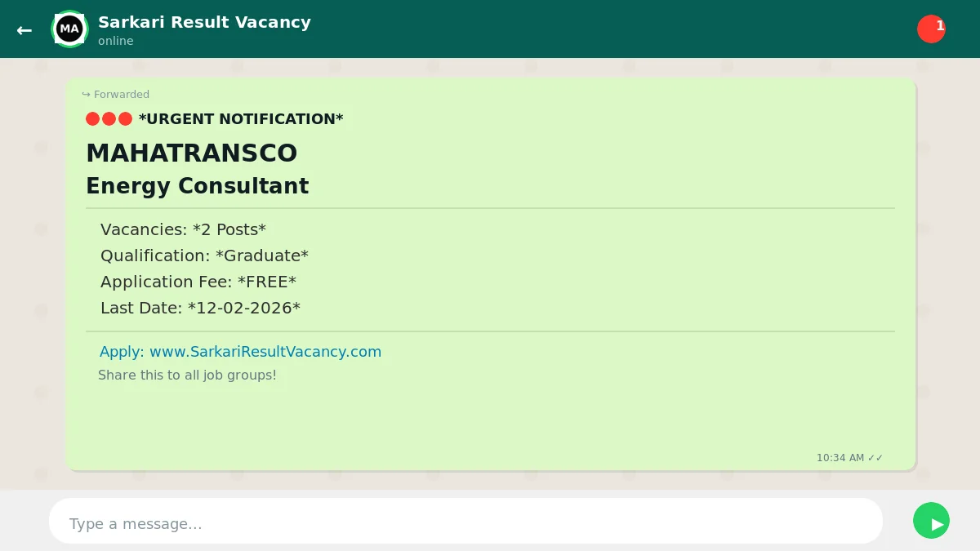The width and height of the screenshot is (980, 551).
Task: Open the MA profile avatar
Action: 69,29
